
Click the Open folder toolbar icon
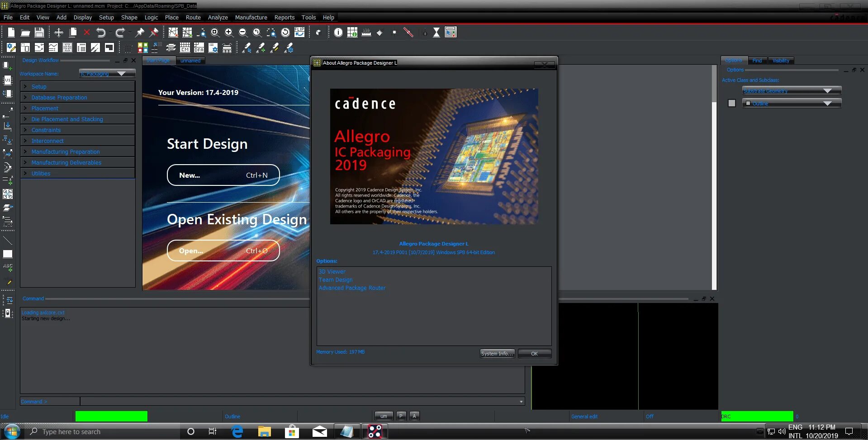(25, 33)
